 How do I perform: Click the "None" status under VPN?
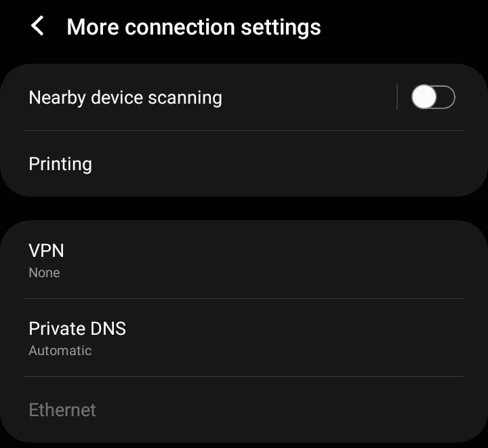coord(44,273)
